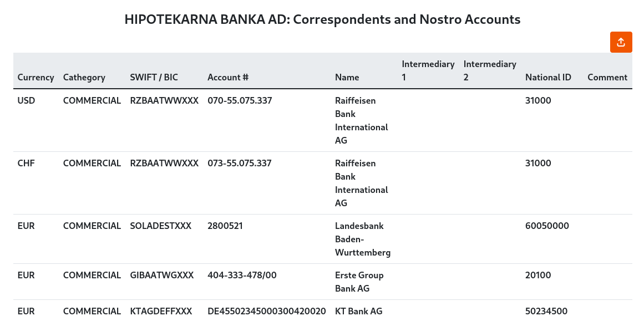The image size is (644, 316).
Task: Click account number 073-55.075.337
Action: click(240, 164)
